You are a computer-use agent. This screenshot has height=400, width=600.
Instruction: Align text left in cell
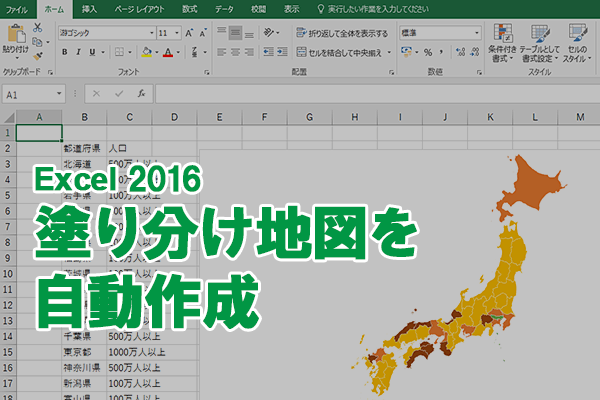[x=222, y=52]
